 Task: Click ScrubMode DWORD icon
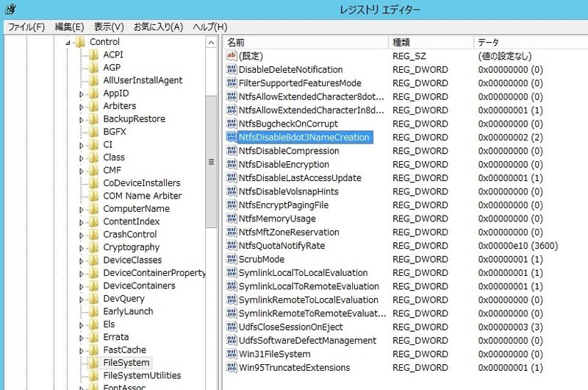coord(232,259)
